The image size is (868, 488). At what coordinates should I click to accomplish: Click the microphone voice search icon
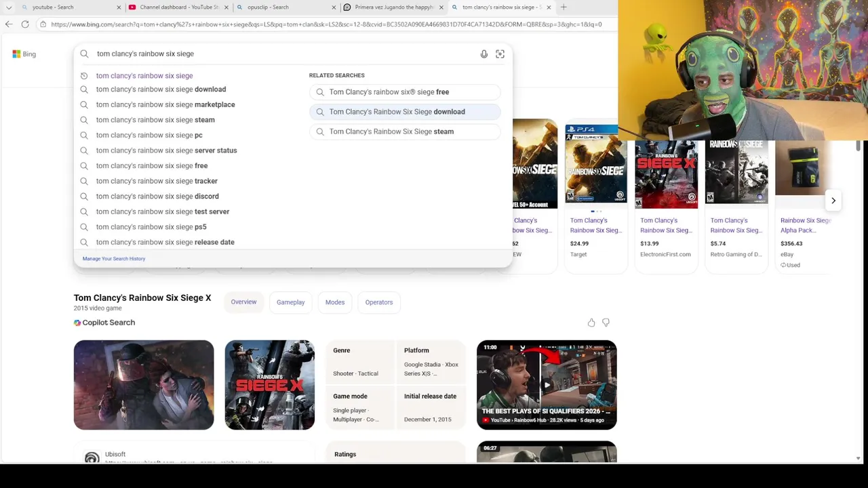coord(484,54)
